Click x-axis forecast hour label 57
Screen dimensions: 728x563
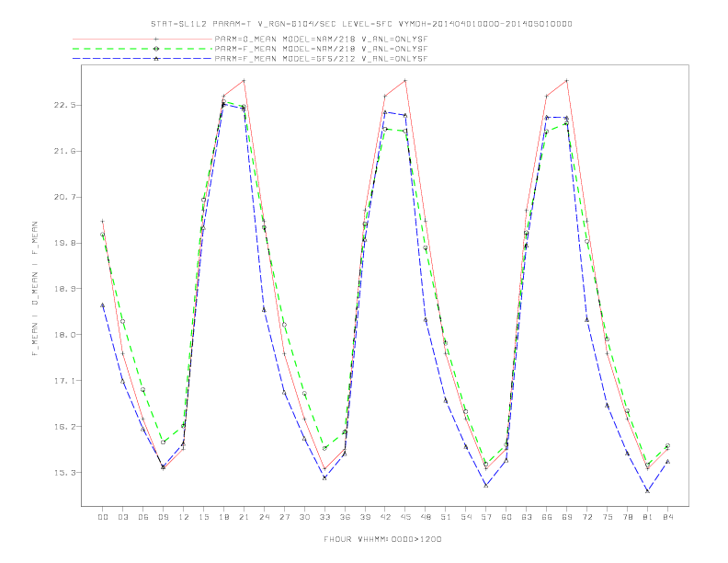click(x=486, y=517)
